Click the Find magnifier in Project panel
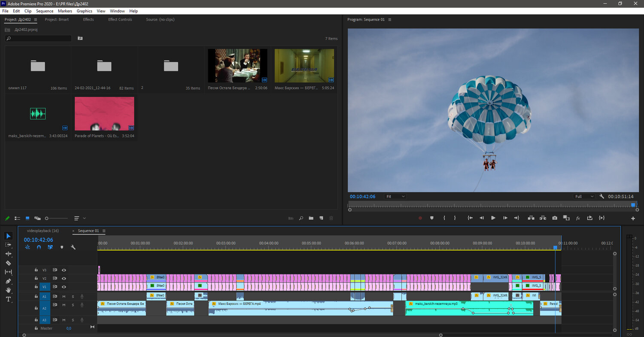 301,218
